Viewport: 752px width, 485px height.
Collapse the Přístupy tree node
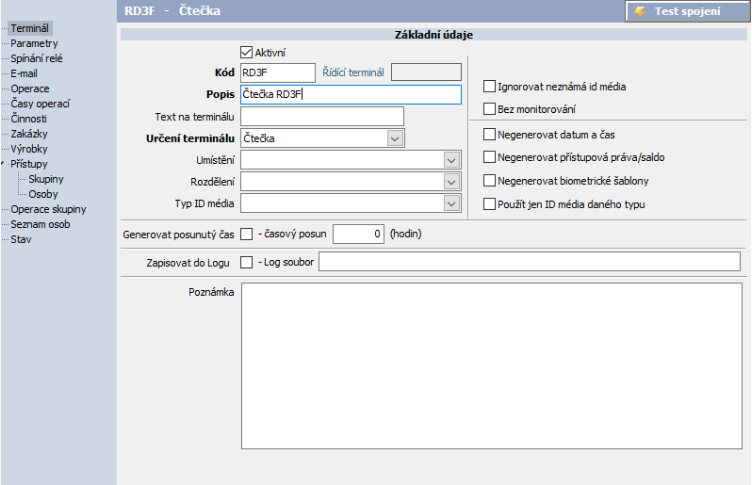4,163
